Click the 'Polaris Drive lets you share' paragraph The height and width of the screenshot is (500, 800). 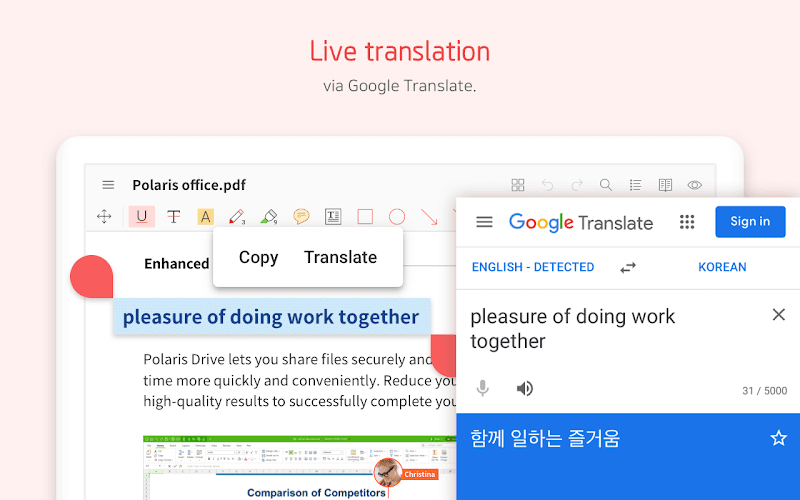coord(299,380)
